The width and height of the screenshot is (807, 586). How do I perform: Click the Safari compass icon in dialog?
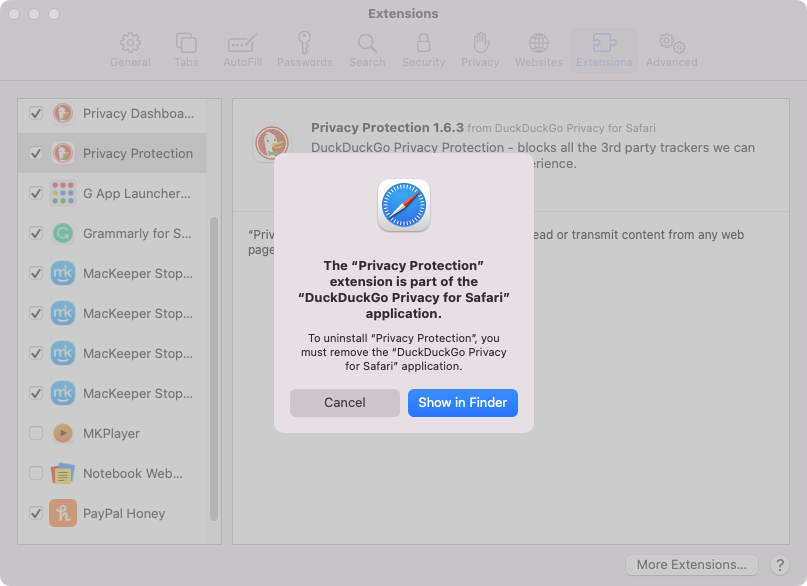(x=404, y=205)
